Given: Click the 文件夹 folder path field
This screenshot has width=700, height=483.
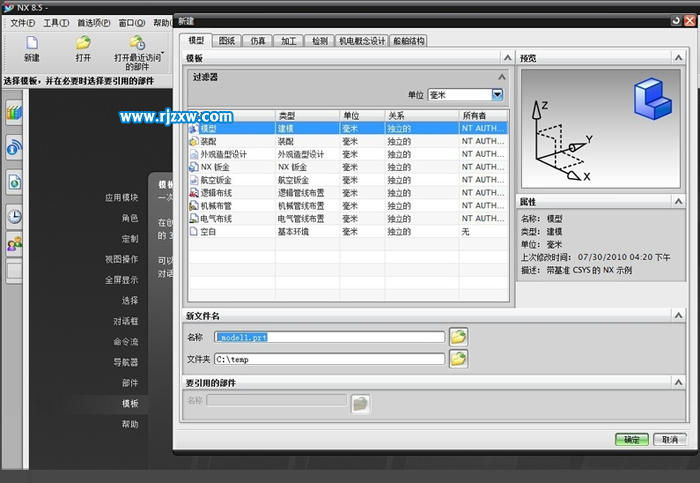Looking at the screenshot, I should click(329, 359).
